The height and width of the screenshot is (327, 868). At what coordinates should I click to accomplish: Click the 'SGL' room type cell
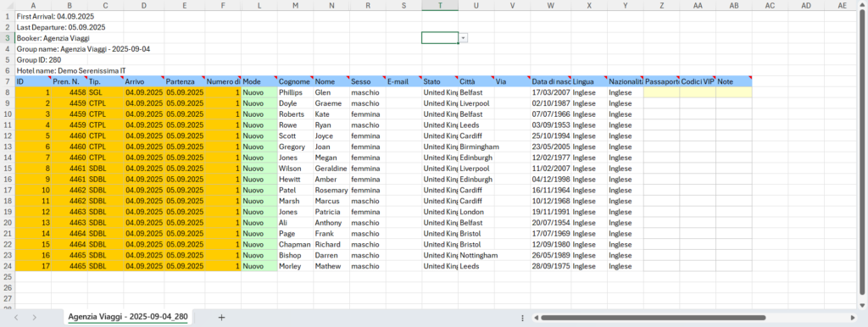click(105, 92)
